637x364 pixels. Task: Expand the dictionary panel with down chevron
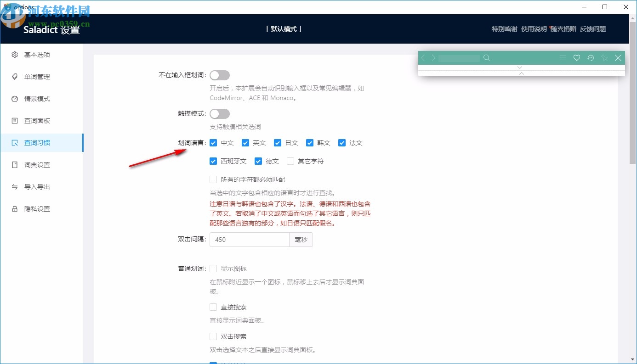[520, 67]
